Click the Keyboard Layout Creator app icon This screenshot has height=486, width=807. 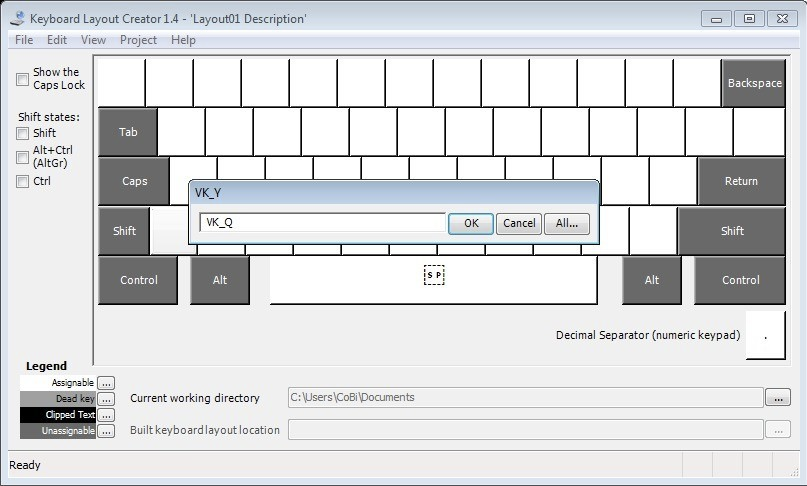tap(17, 19)
